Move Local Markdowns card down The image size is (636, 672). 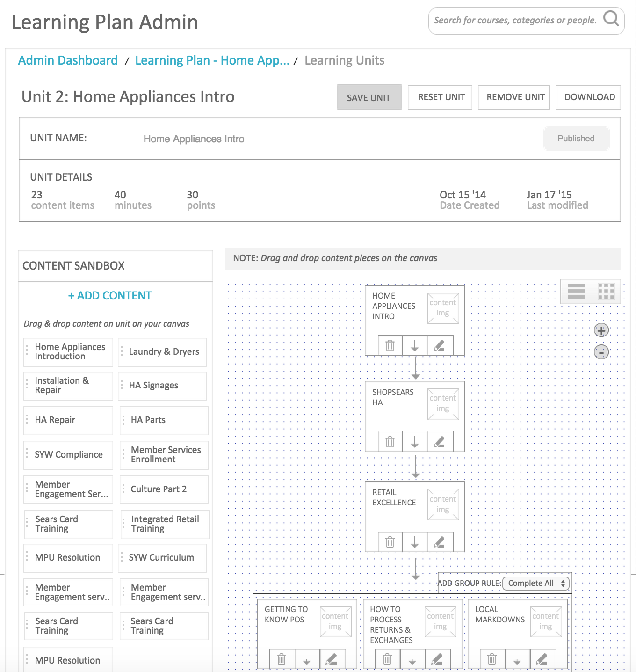(x=518, y=659)
